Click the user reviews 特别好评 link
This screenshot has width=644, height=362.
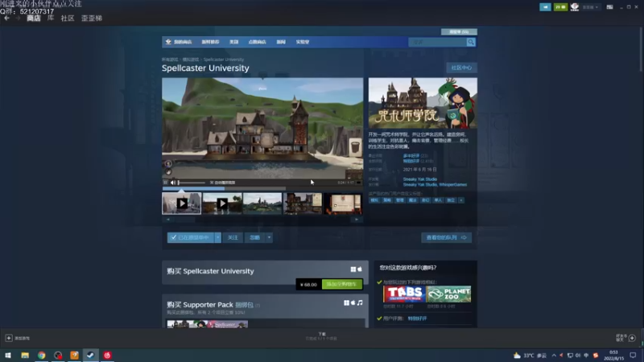pos(417,319)
